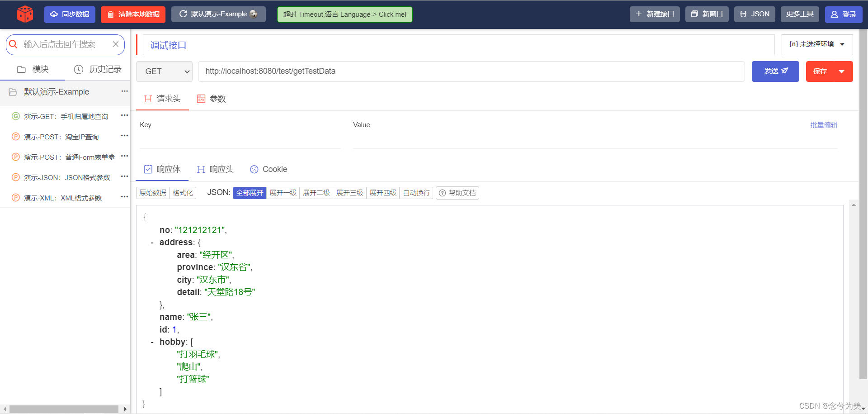Switch to the 模块 tab
This screenshot has width=868, height=414.
[33, 69]
